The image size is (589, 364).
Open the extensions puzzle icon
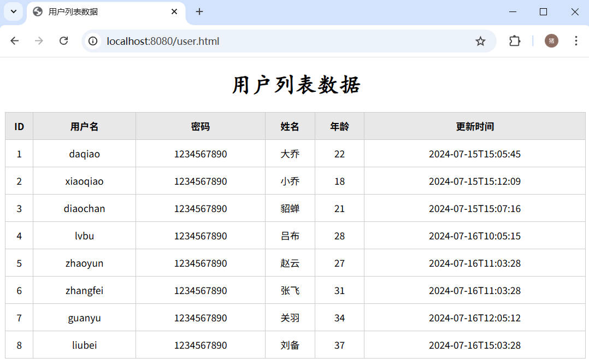[515, 41]
